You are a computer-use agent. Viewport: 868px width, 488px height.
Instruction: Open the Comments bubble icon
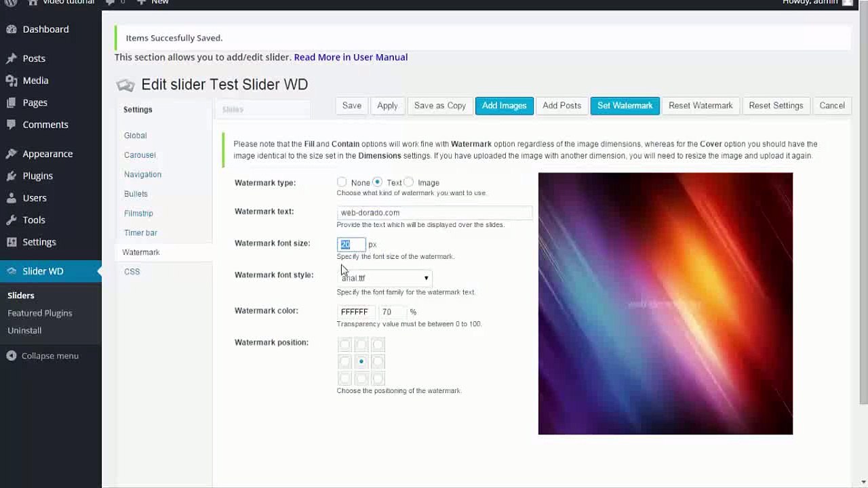(x=12, y=125)
